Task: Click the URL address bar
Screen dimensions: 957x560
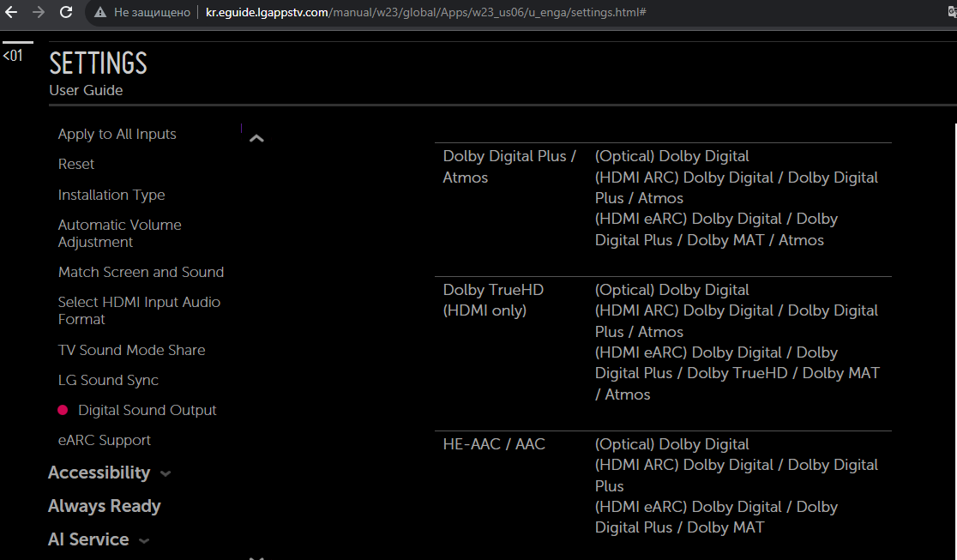Action: [x=515, y=13]
